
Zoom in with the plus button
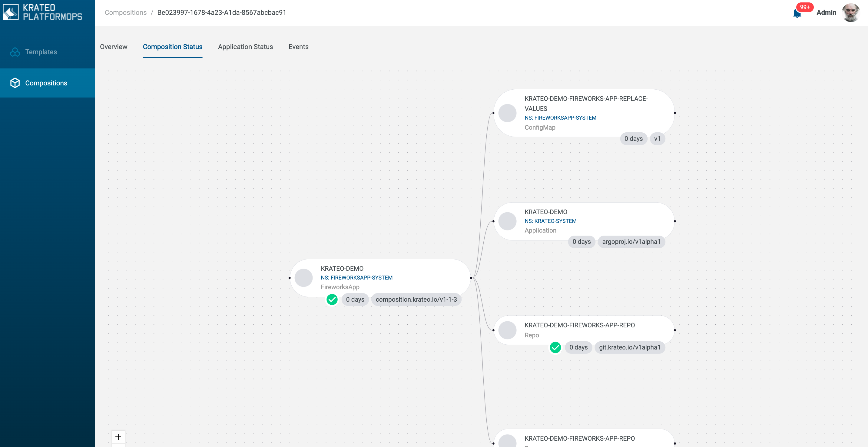pos(118,437)
